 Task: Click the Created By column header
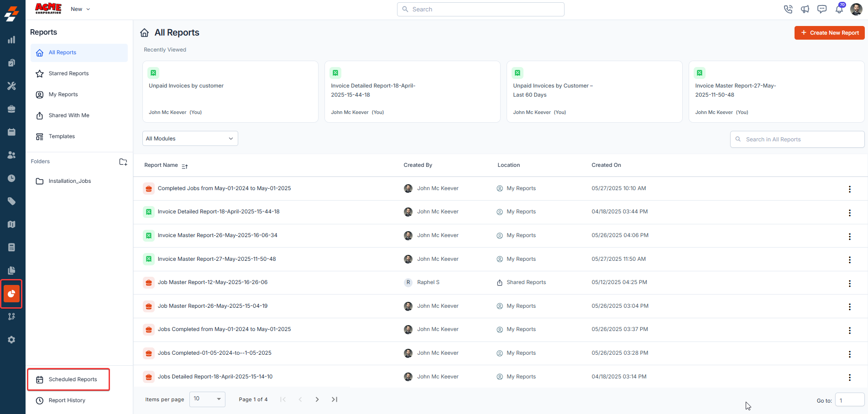(x=418, y=165)
